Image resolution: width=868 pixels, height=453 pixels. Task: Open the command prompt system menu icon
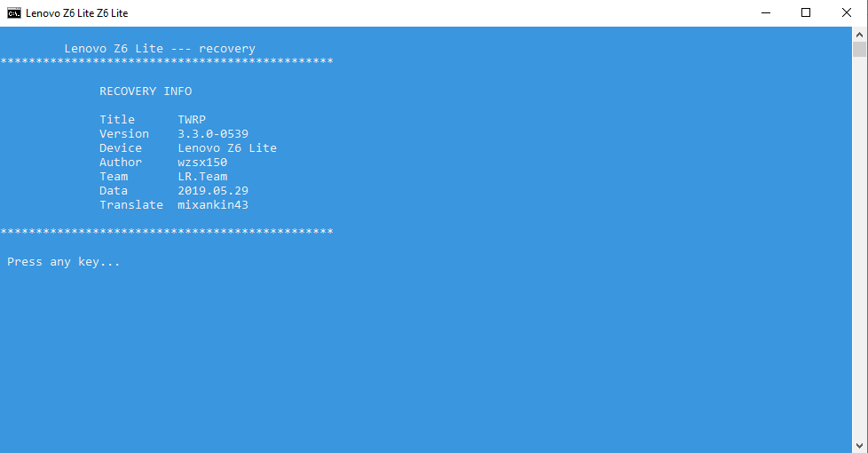coord(14,12)
